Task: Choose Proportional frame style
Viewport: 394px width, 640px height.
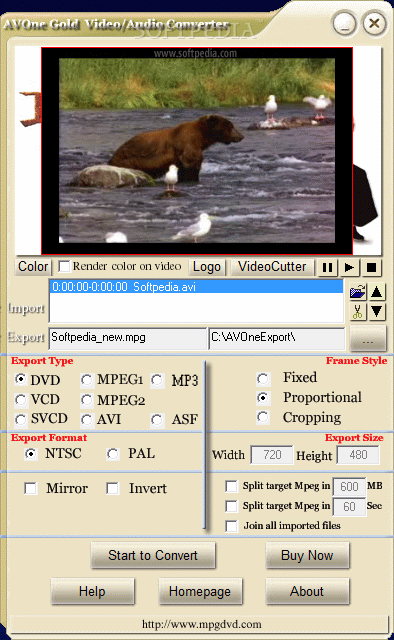Action: [x=263, y=398]
